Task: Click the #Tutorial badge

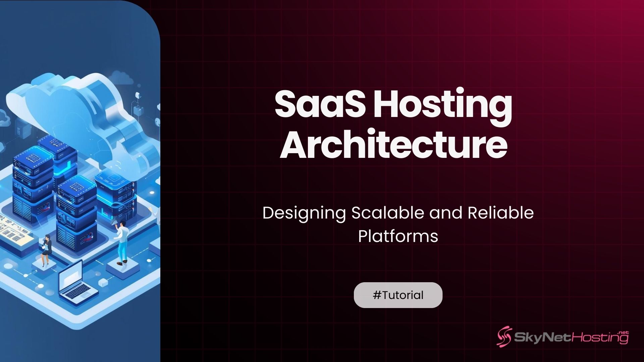Action: (x=398, y=294)
